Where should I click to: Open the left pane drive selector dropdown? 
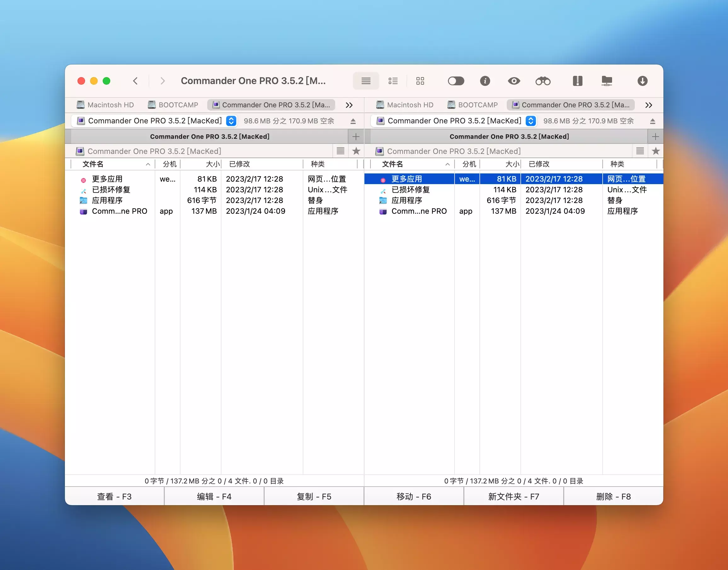[x=231, y=121]
